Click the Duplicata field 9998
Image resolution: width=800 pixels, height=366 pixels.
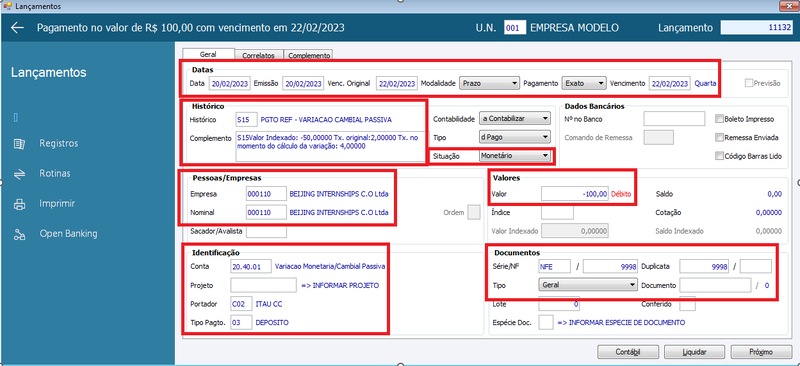[x=704, y=266]
